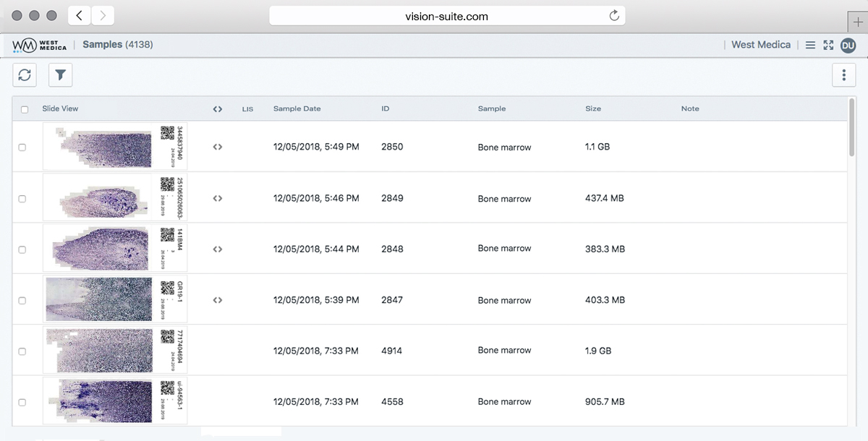Check the box for sample 4558
Viewport: 868px width, 441px height.
[22, 402]
